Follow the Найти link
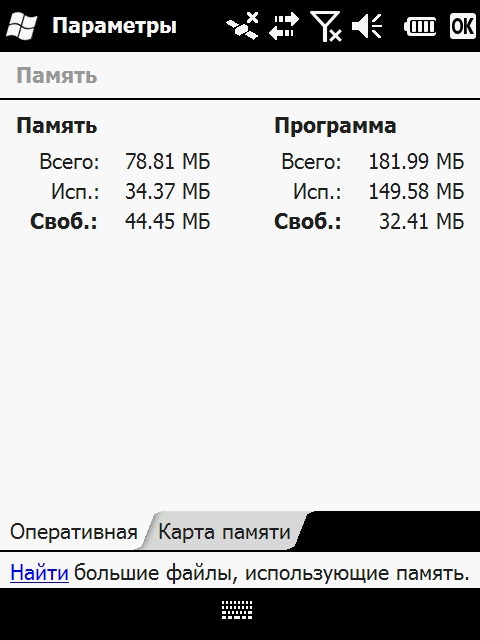The width and height of the screenshot is (480, 640). point(39,573)
